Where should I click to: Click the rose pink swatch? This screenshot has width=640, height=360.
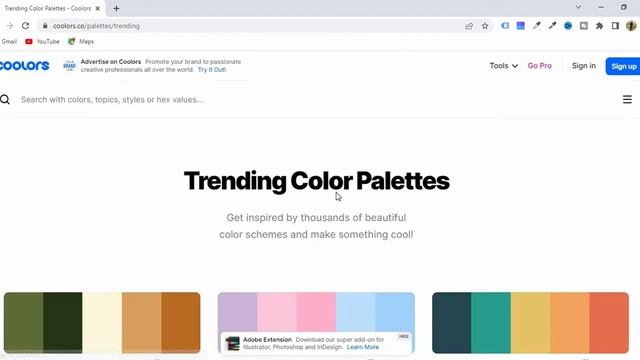(x=316, y=312)
